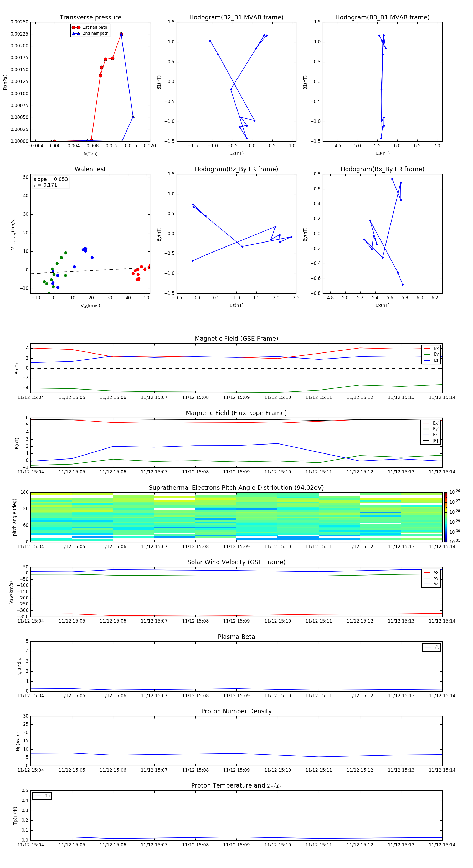This screenshot has height=868, width=473.
Task: Click the "B2(nT)" x-axis label
Action: point(236,153)
